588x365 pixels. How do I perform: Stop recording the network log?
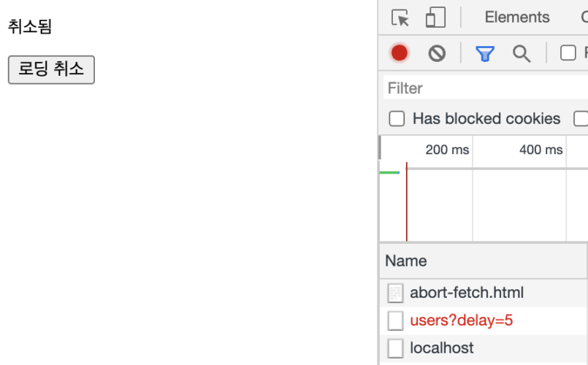[400, 53]
